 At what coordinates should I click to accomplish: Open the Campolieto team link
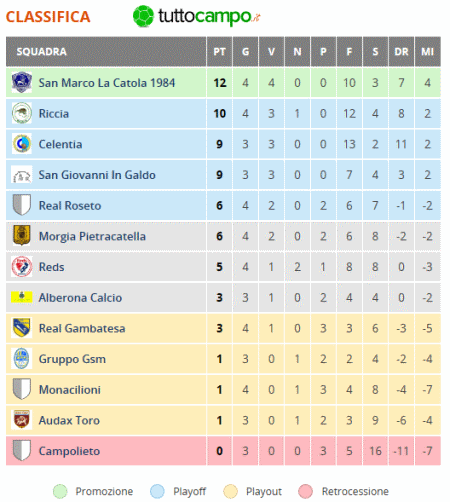(x=69, y=451)
